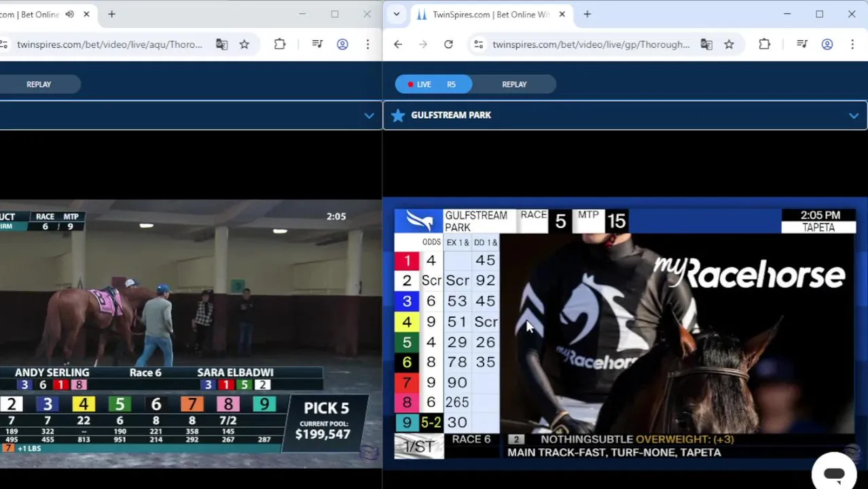
Task: Open the profile avatar in right window
Action: 827,44
